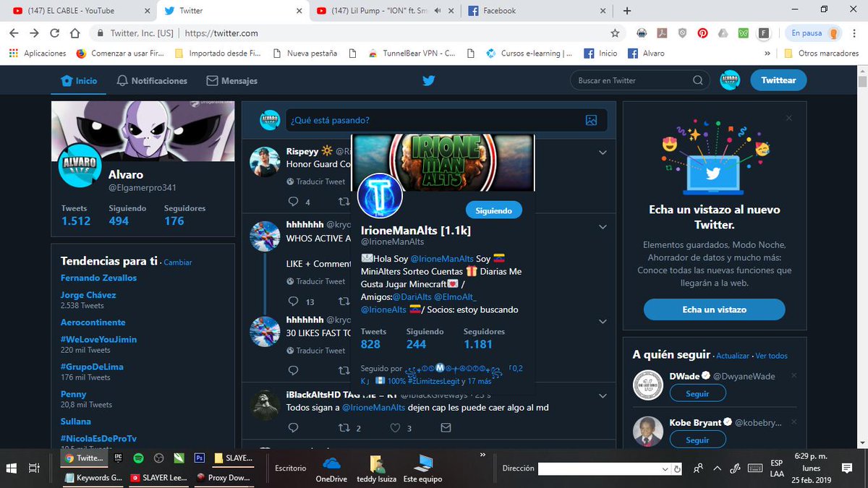Viewport: 868px width, 488px height.
Task: Open the Sullana trend
Action: tap(76, 421)
